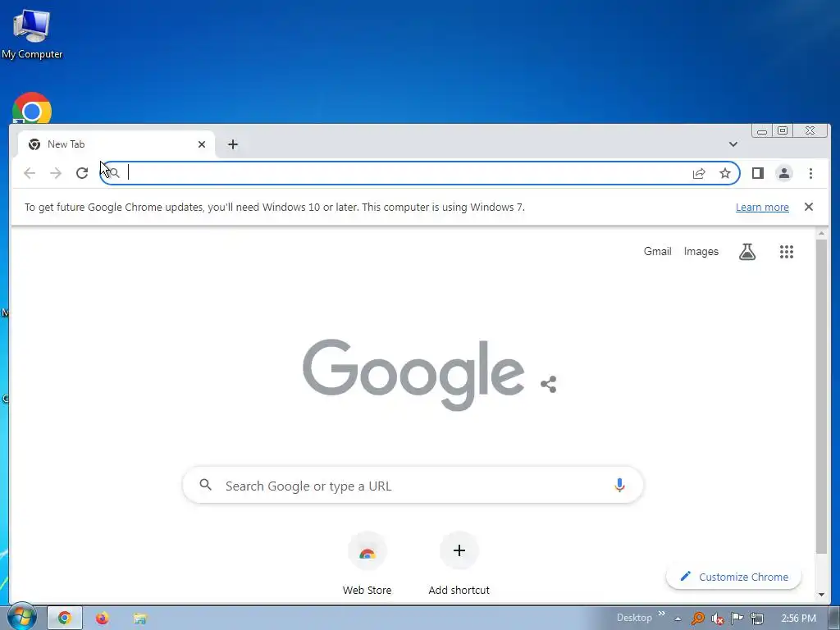Click the Show desktop button strip
This screenshot has width=840, height=630.
(834, 618)
